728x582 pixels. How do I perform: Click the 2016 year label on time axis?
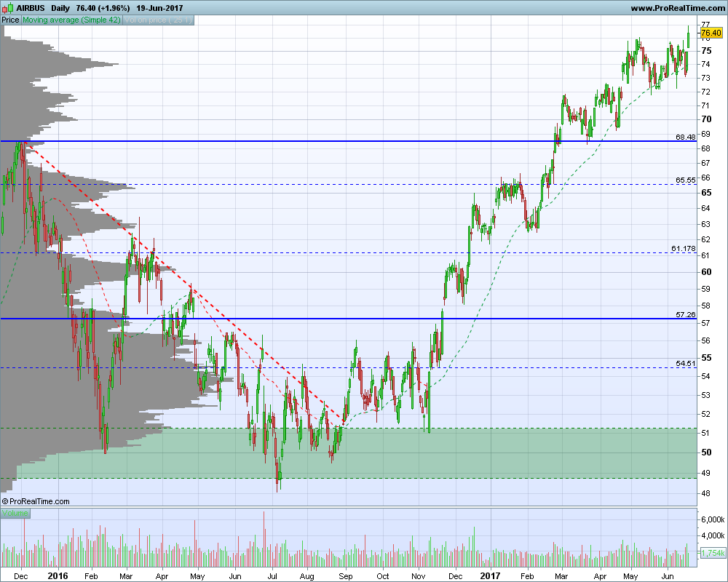click(x=58, y=576)
